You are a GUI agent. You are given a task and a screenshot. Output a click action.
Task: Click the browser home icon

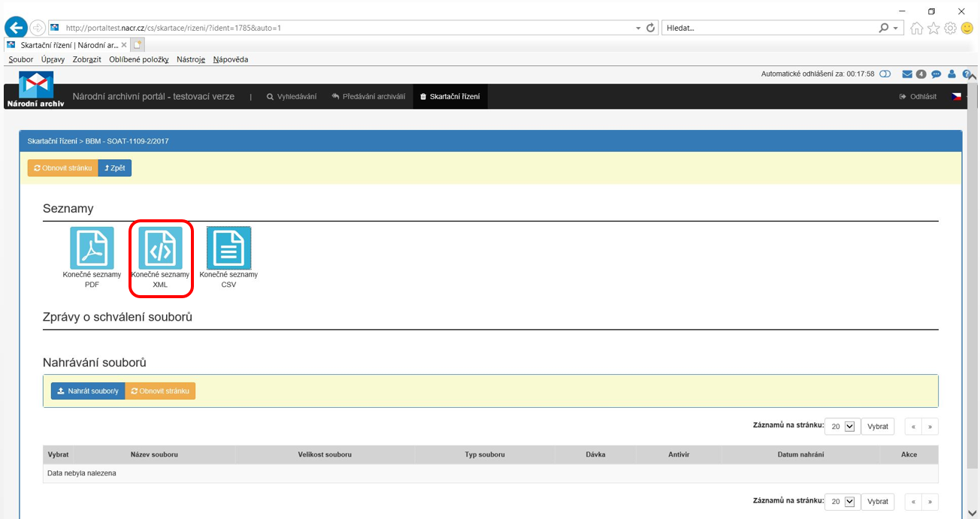[917, 29]
